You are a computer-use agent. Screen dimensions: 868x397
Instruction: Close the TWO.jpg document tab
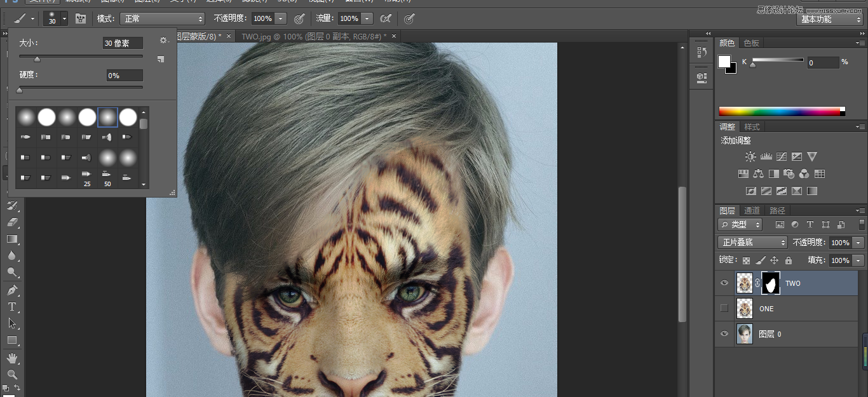(x=394, y=36)
